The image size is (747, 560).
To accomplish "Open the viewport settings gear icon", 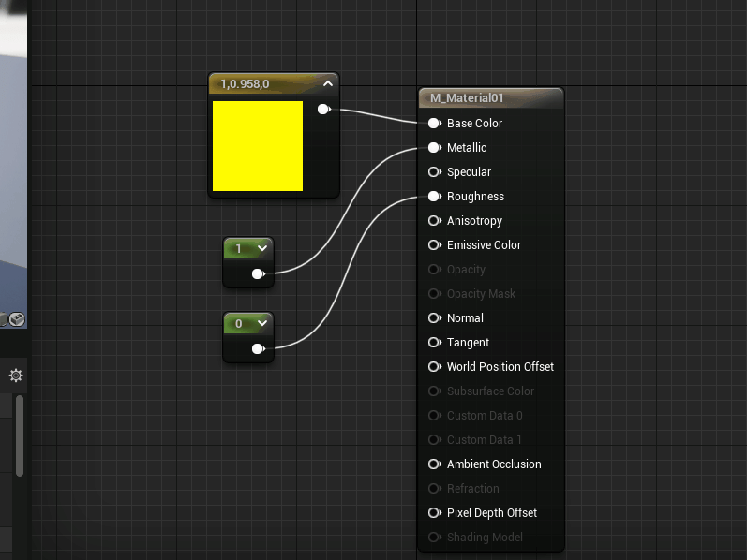I will (x=16, y=376).
